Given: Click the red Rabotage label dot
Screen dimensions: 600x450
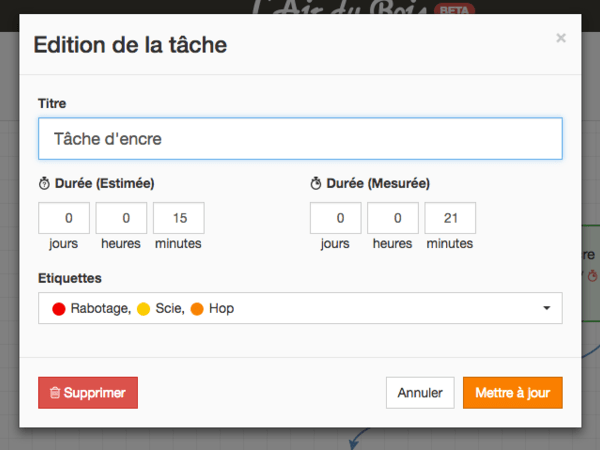Looking at the screenshot, I should [x=58, y=309].
